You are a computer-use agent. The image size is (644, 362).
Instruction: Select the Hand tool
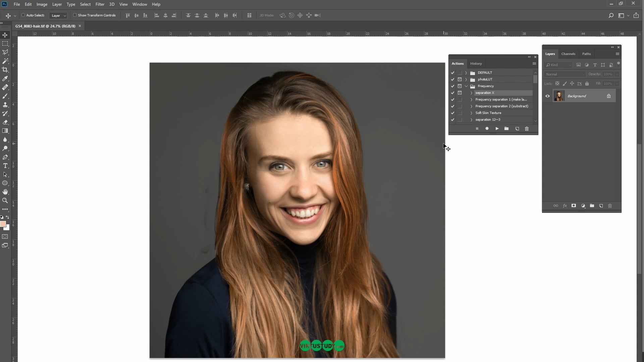pyautogui.click(x=5, y=192)
